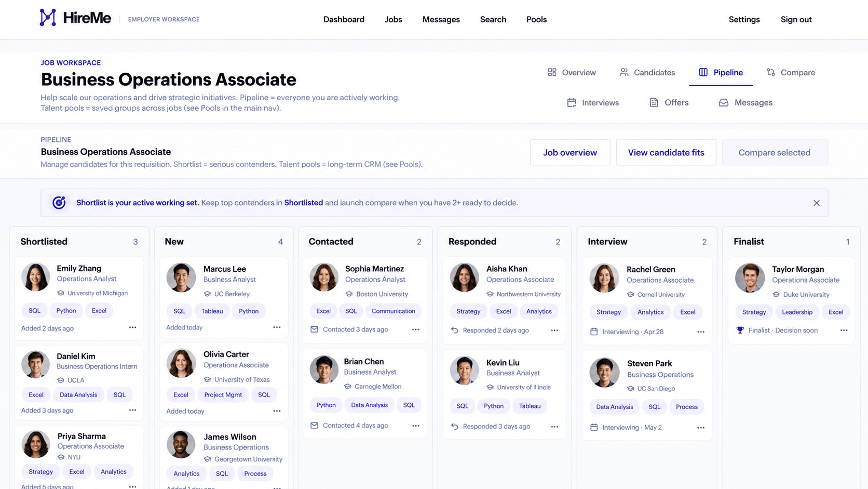Open more options for Sophia Martinez
The image size is (868, 489).
tap(416, 329)
